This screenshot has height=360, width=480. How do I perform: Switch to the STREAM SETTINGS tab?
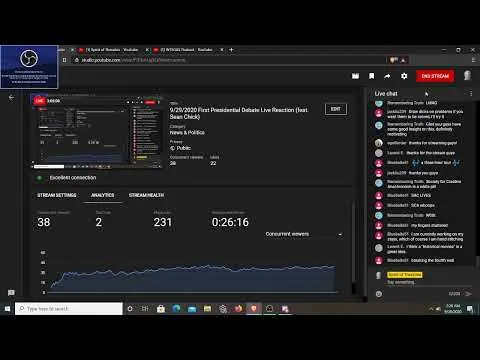[57, 195]
